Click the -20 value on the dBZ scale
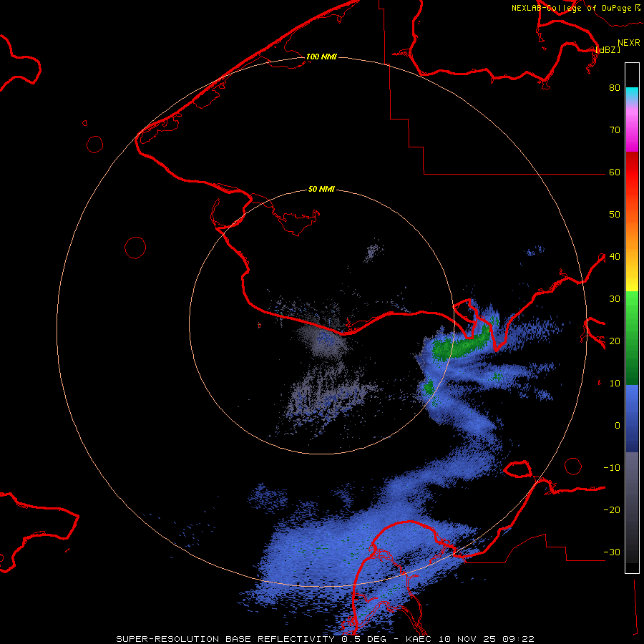 tap(612, 510)
